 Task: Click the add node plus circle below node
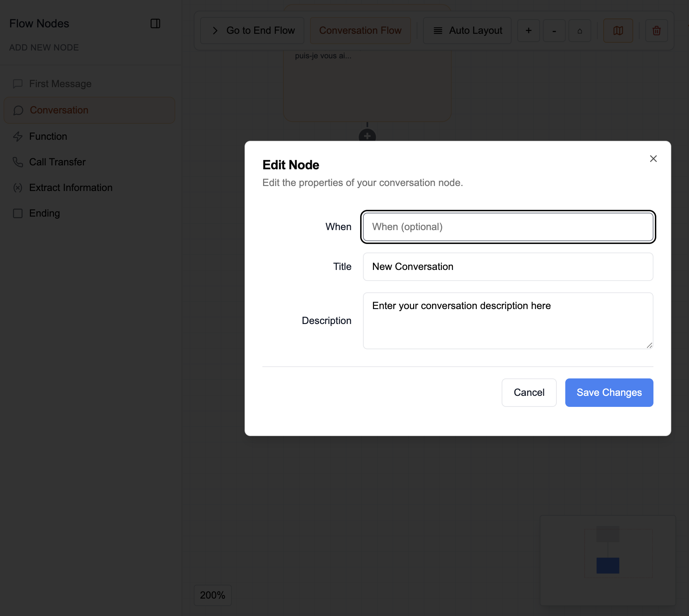point(367,136)
